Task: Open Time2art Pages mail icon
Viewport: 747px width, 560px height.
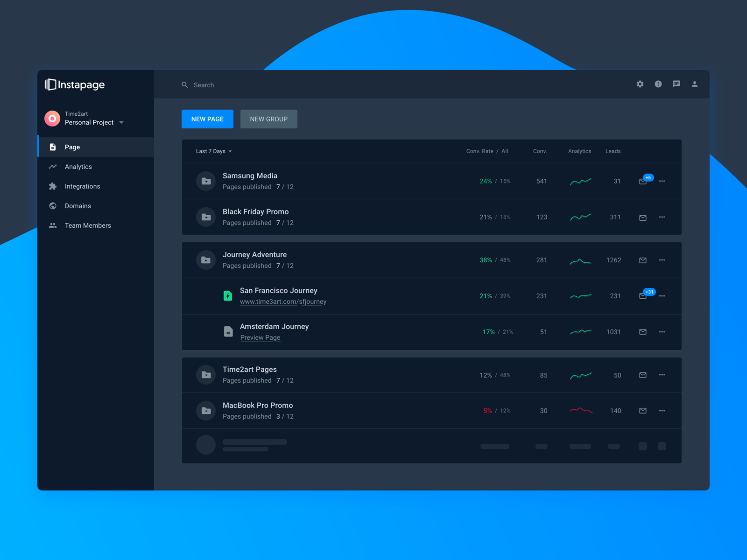Action: pyautogui.click(x=643, y=375)
